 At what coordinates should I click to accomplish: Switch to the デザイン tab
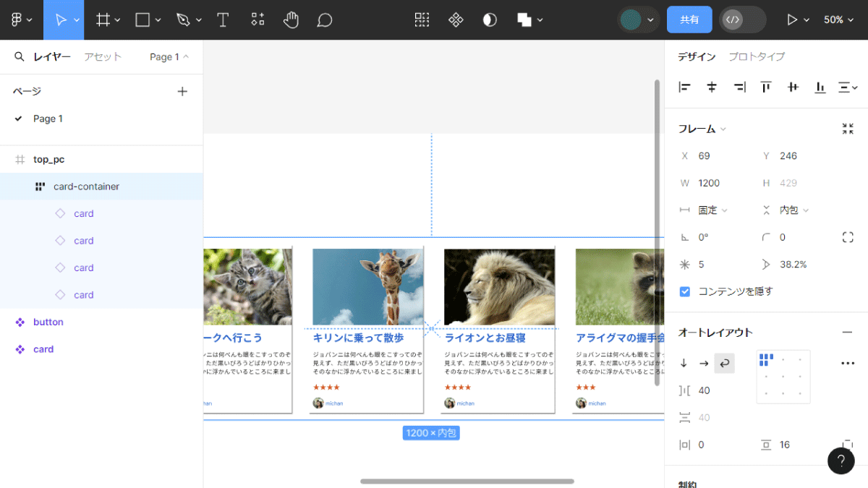[x=697, y=56]
